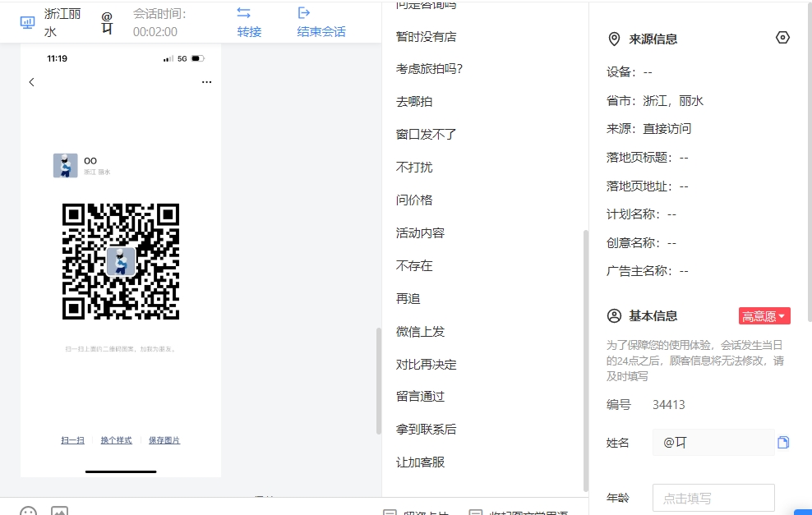
Task: Open the hexagon settings icon in 来源信息
Action: 782,38
